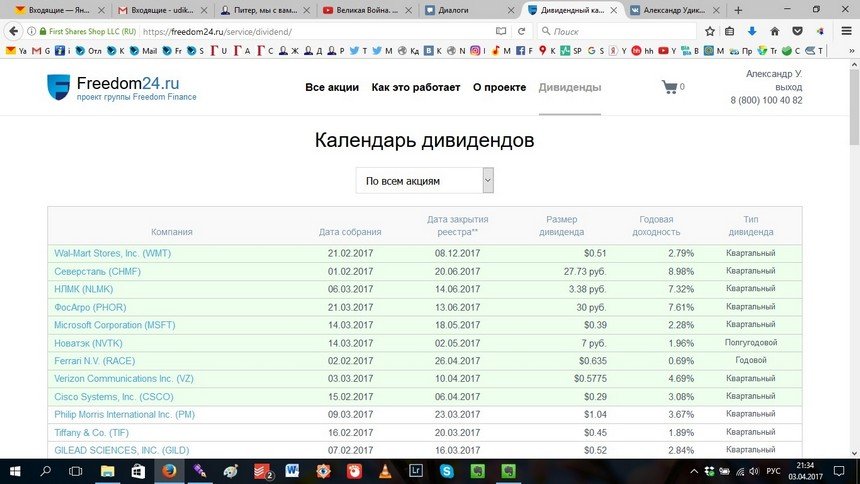Open Task View on the taskbar

point(76,471)
